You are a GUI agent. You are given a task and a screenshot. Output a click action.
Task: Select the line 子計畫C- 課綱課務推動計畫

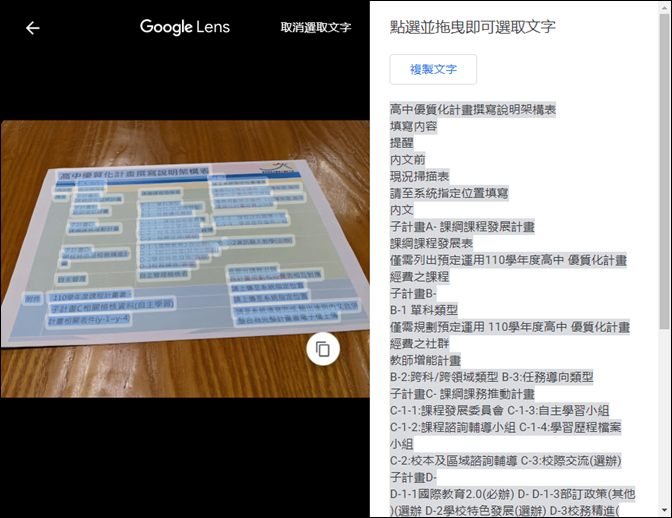point(462,394)
